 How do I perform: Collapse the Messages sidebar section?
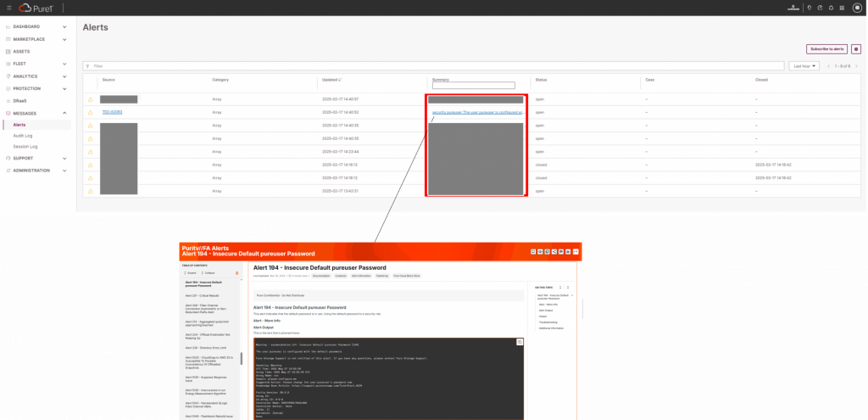pyautogui.click(x=65, y=113)
